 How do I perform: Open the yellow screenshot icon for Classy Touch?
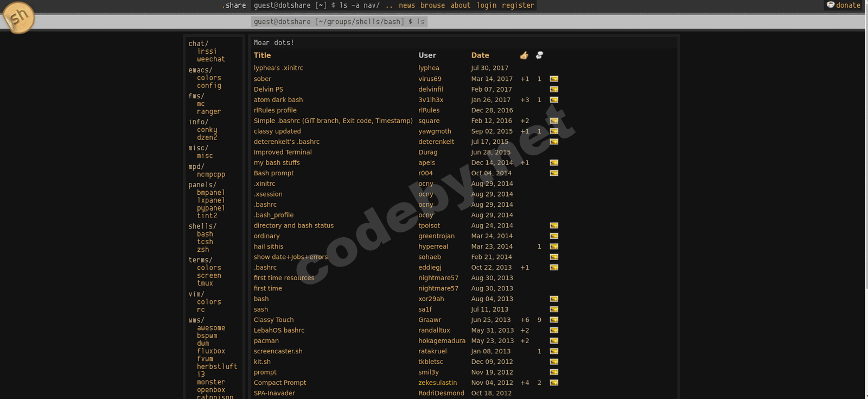coord(554,320)
